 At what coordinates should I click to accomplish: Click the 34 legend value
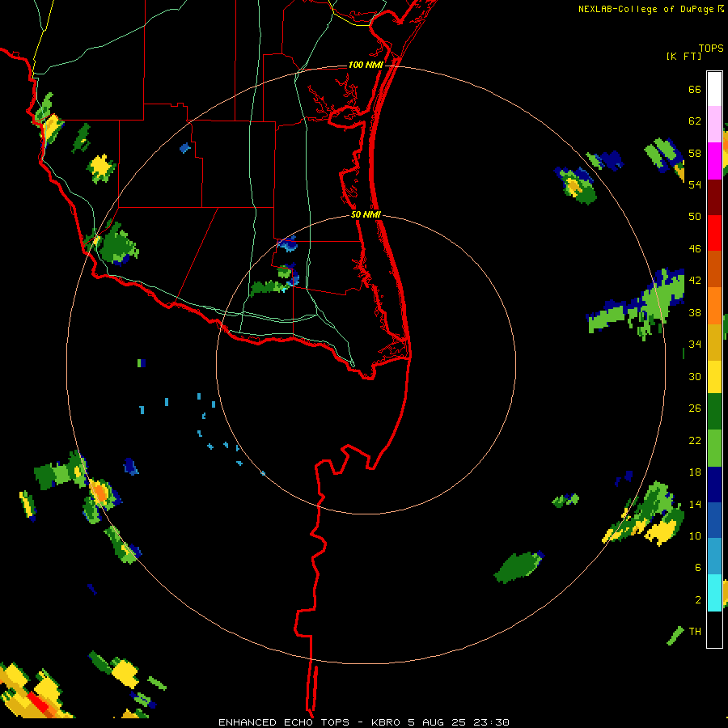pos(695,345)
